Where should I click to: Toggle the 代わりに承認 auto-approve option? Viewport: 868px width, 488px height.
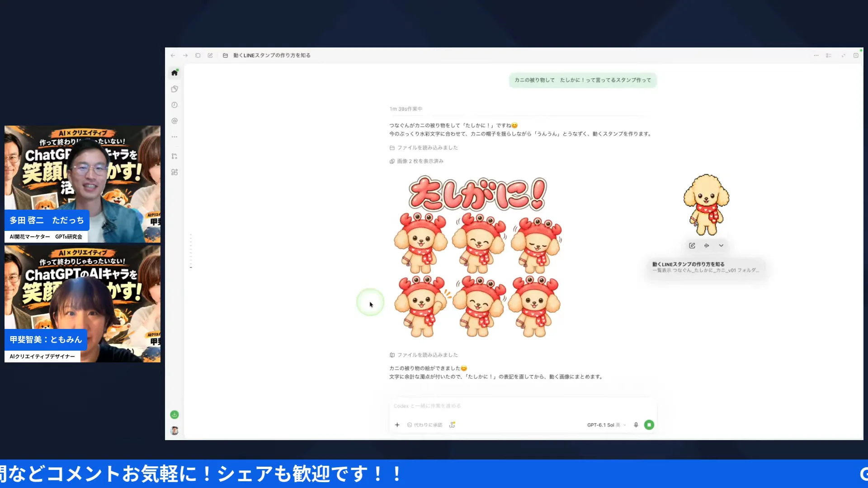point(425,425)
